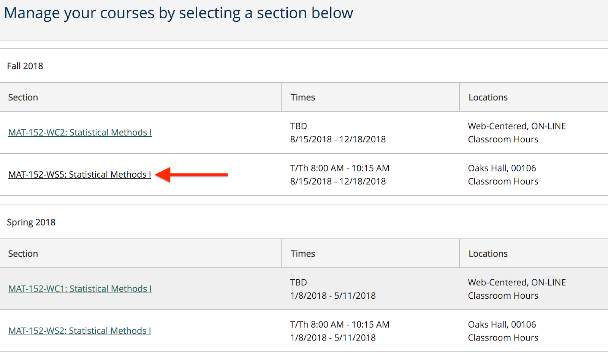Click the Locations column header under Spring 2018
The width and height of the screenshot is (608, 364).
tap(488, 254)
